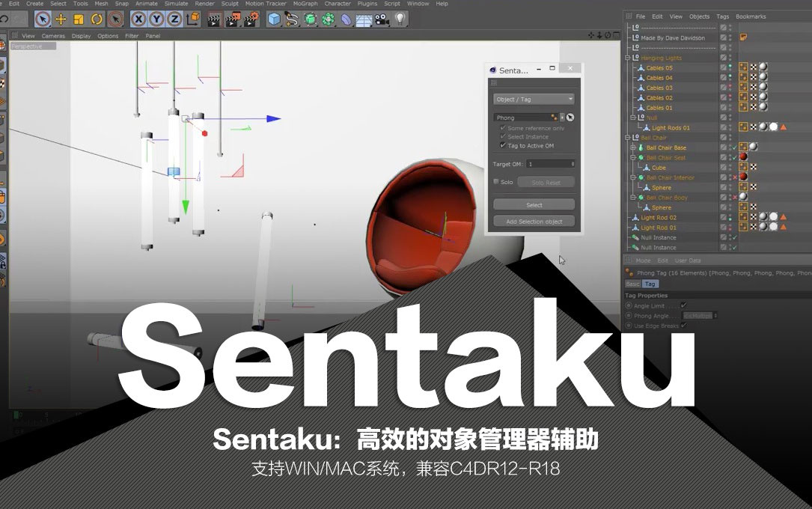Viewport: 812px width, 509px height.
Task: Click the red material swatch on Ball Chair Seat
Action: [x=745, y=157]
